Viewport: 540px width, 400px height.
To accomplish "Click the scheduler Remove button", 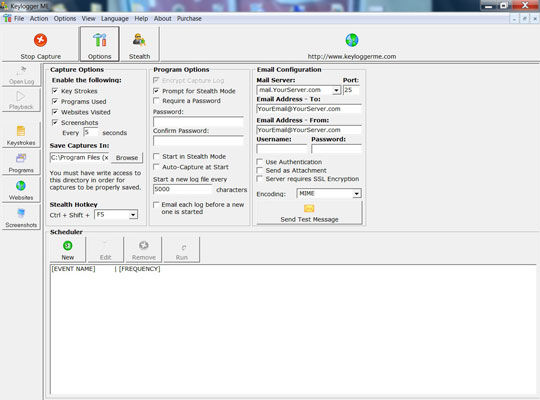I will pyautogui.click(x=144, y=250).
